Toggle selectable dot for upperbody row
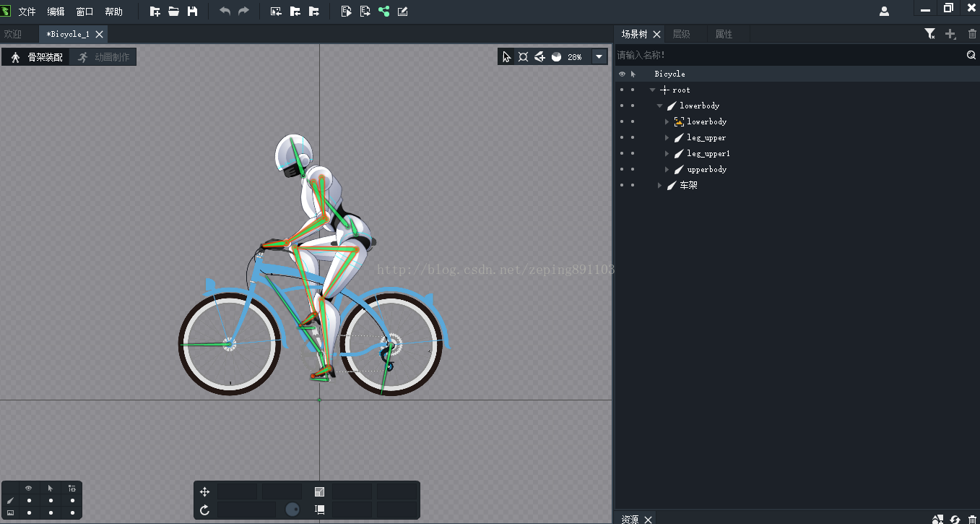 coord(633,169)
